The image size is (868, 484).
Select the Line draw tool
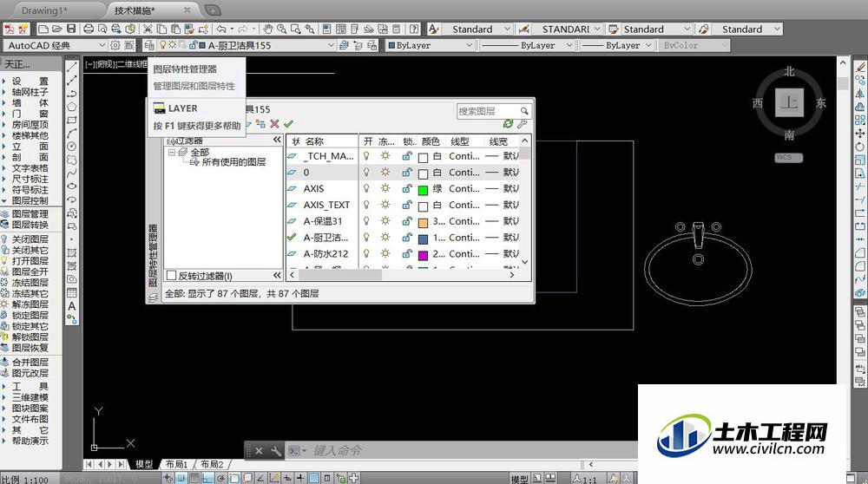(x=71, y=67)
